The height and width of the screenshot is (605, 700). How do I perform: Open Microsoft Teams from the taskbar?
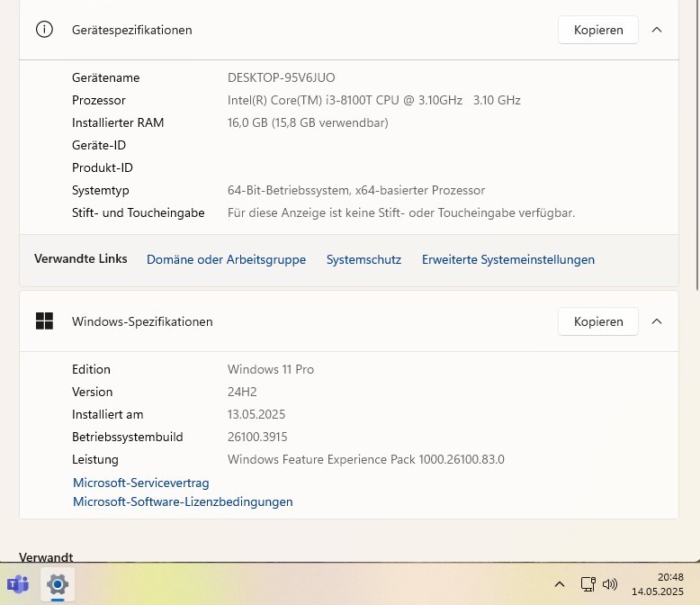(x=18, y=583)
